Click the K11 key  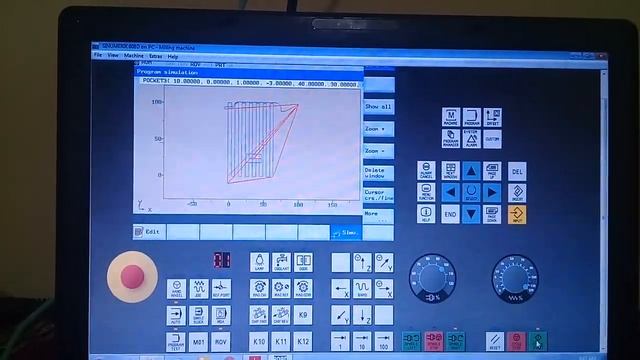click(281, 341)
